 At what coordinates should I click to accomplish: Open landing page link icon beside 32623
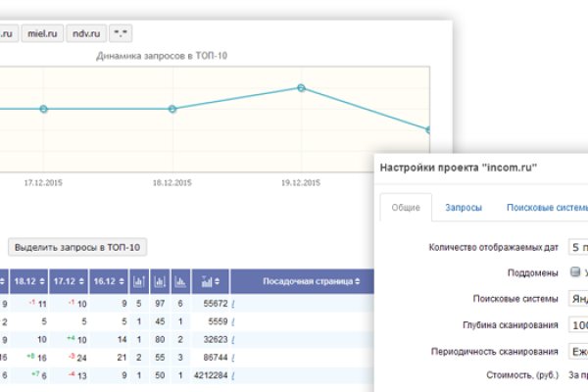pos(233,337)
